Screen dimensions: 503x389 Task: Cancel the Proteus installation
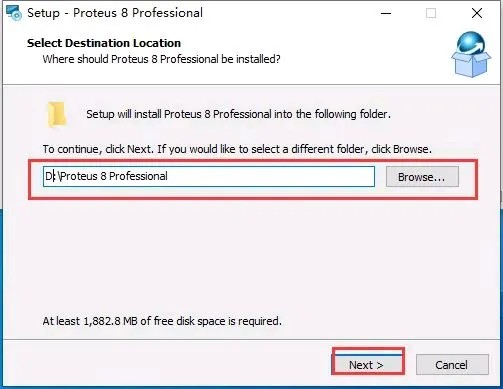(x=452, y=365)
